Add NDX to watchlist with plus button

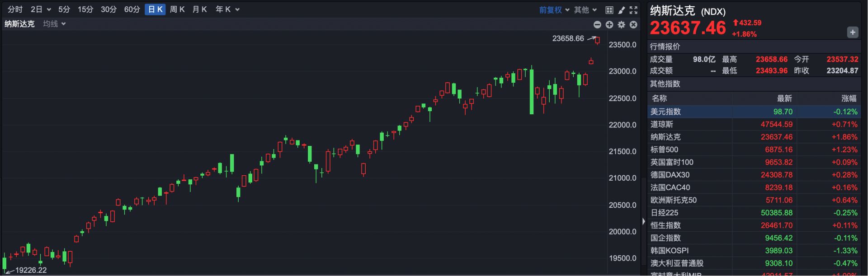point(852,32)
